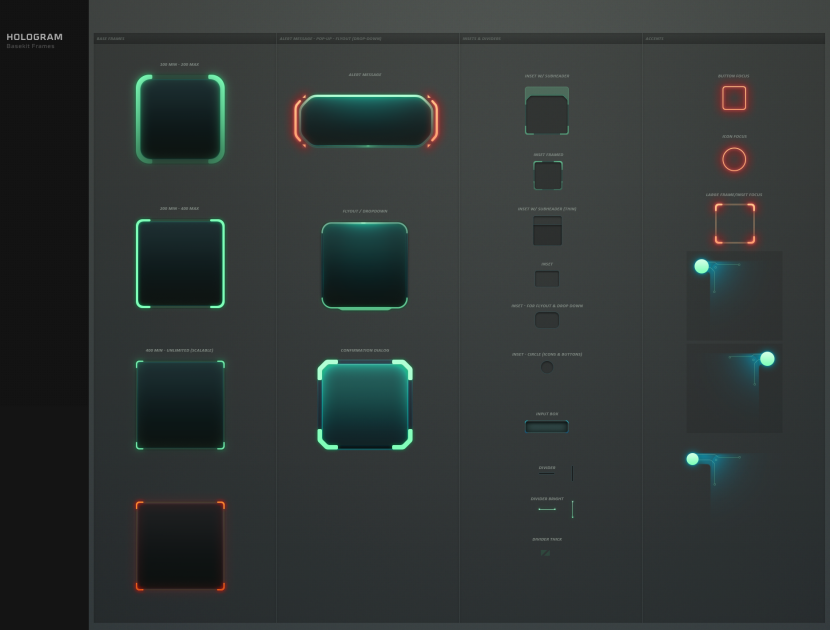Click the Confirmation Dialog frame
This screenshot has width=830, height=630.
(x=365, y=405)
